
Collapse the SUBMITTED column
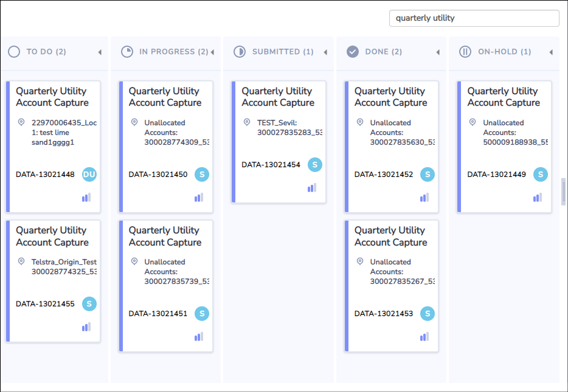[325, 52]
